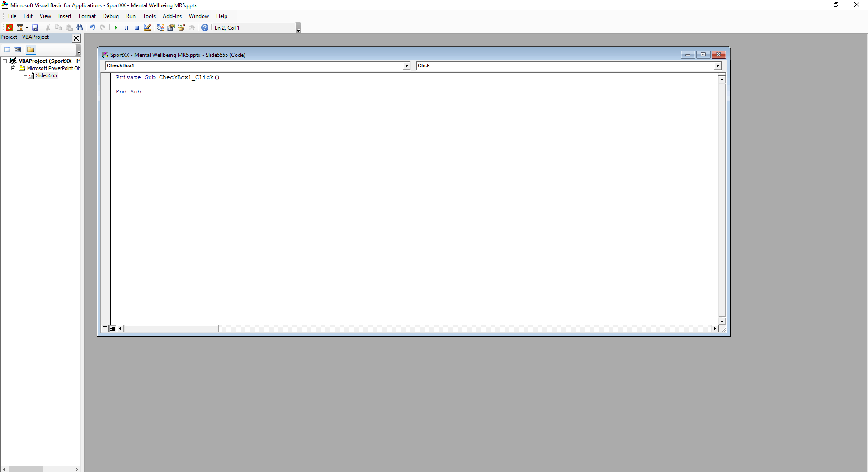Click the Copy toolbar icon
The image size is (868, 472).
click(58, 28)
